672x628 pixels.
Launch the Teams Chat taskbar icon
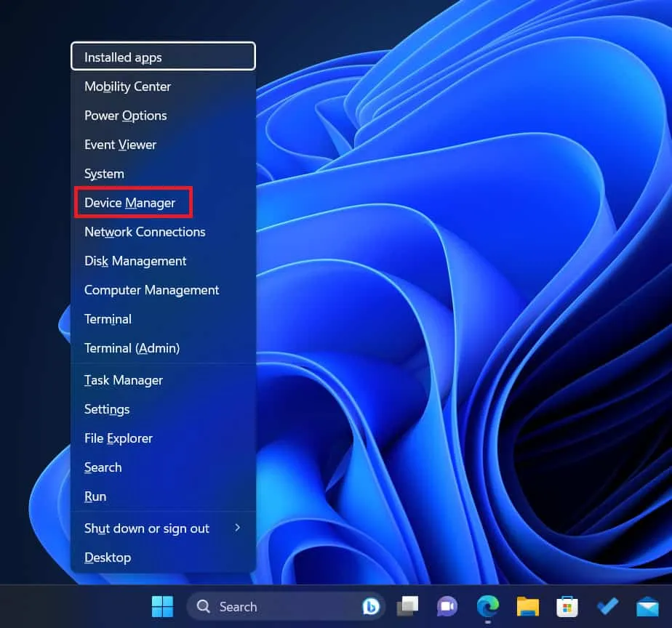(447, 607)
